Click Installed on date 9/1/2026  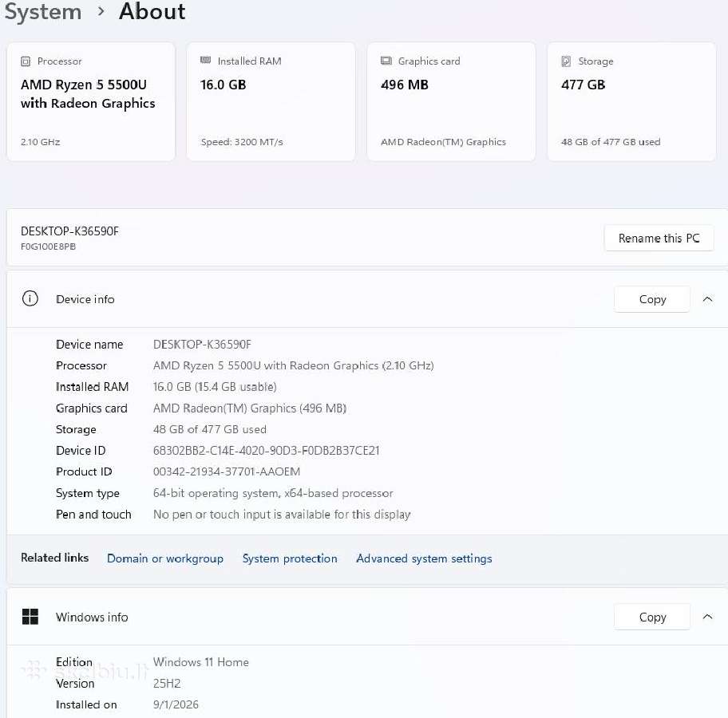tap(176, 704)
